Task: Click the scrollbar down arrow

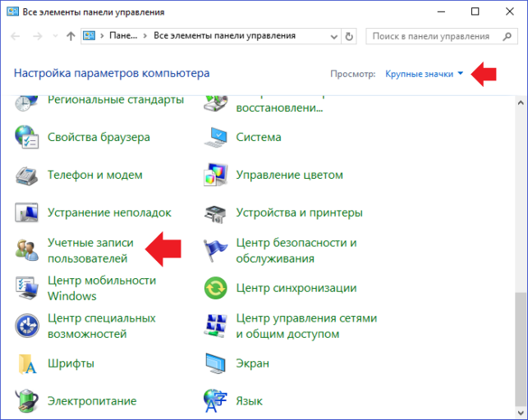Action: (521, 413)
